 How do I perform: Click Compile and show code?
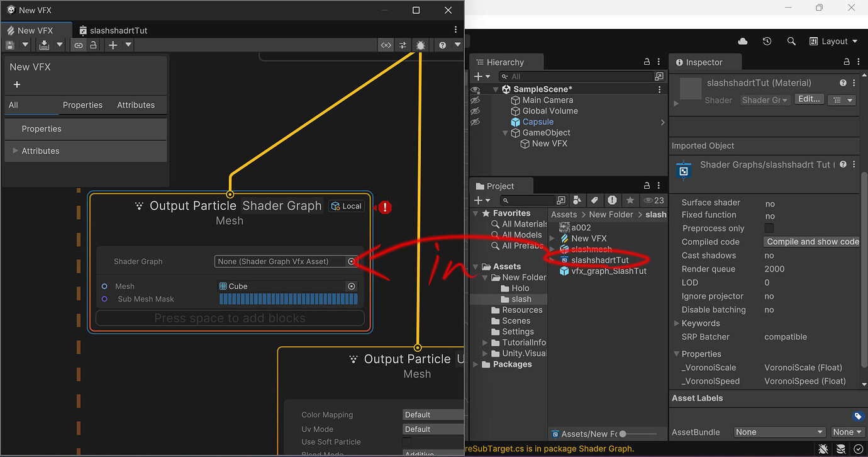pos(811,242)
